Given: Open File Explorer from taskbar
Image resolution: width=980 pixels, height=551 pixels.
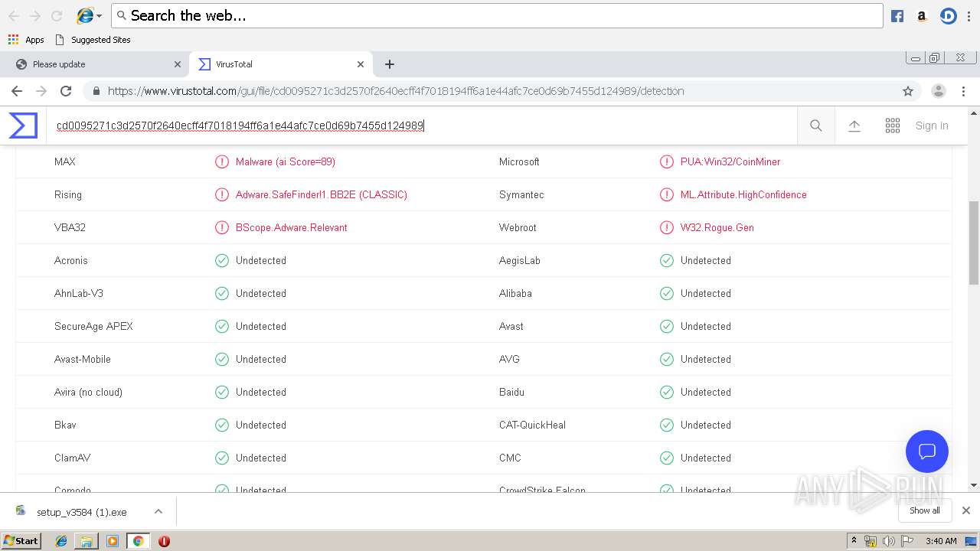Looking at the screenshot, I should pyautogui.click(x=87, y=541).
